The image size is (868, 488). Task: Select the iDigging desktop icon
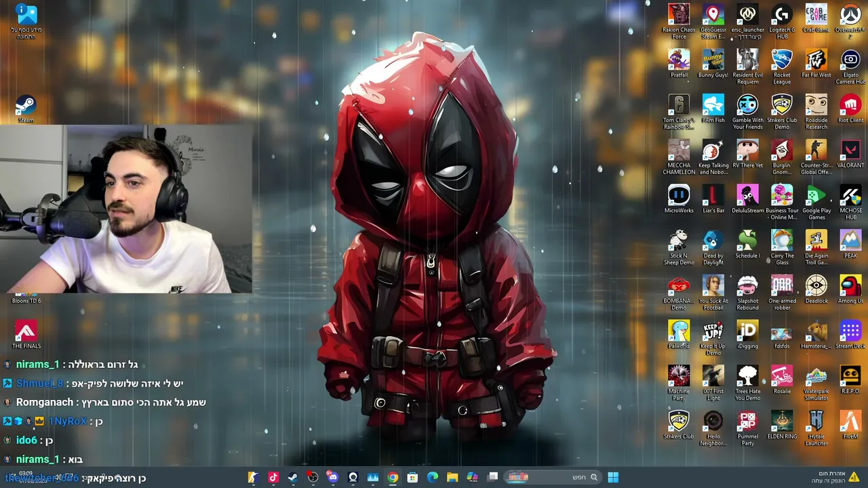(747, 335)
